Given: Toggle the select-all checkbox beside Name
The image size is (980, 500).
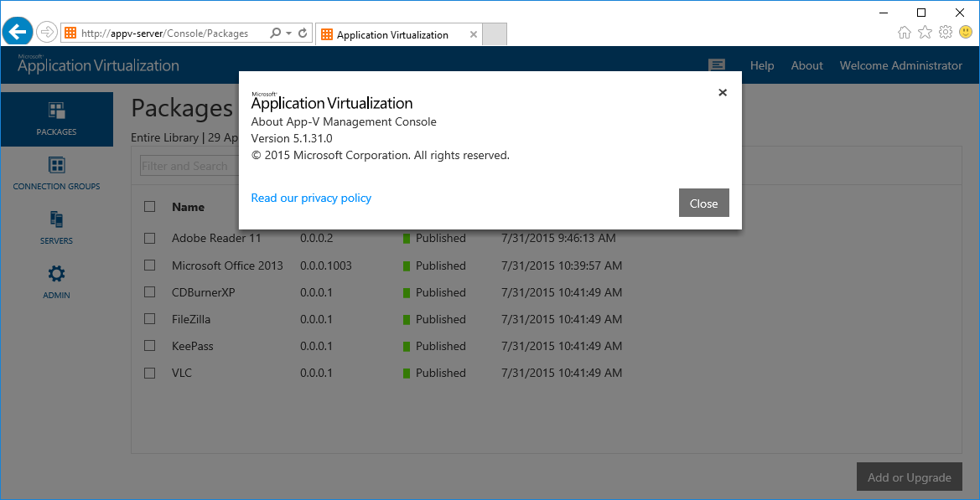Looking at the screenshot, I should [x=149, y=207].
